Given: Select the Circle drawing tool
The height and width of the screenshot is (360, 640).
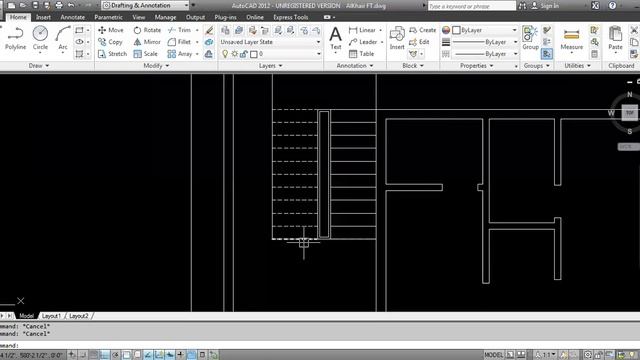Looking at the screenshot, I should point(40,38).
